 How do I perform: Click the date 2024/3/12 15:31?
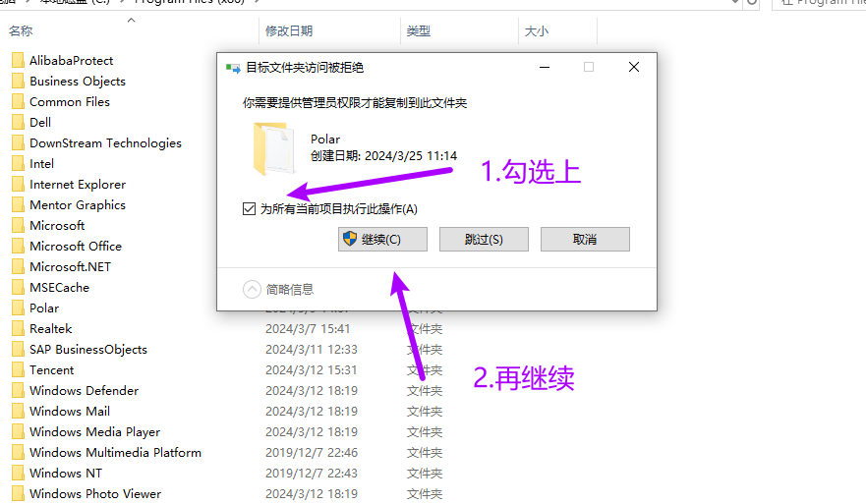312,369
